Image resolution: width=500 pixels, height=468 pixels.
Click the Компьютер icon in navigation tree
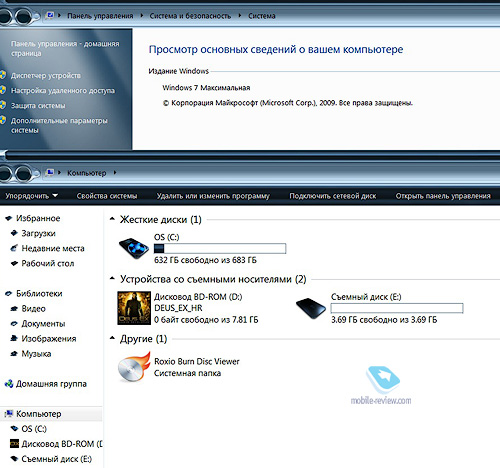pos(9,414)
